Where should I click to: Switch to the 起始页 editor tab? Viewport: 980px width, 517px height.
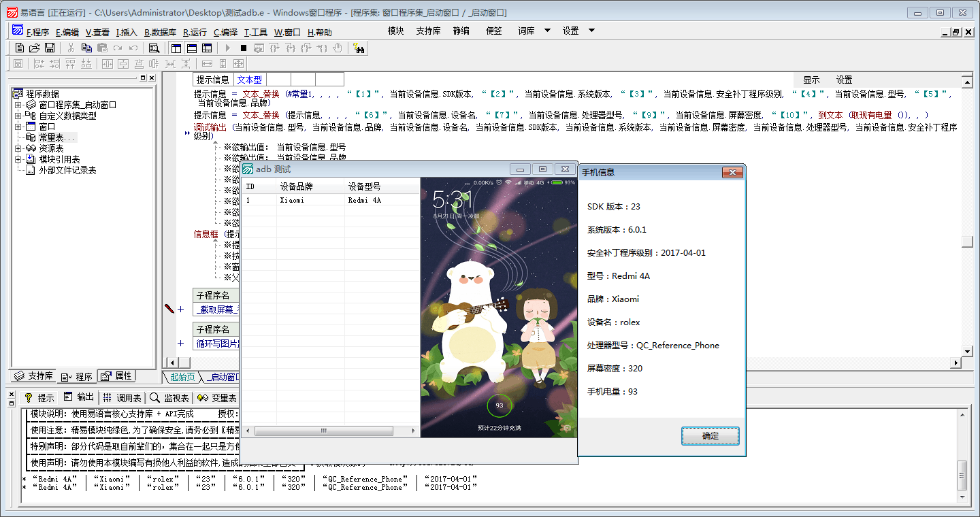coord(182,377)
